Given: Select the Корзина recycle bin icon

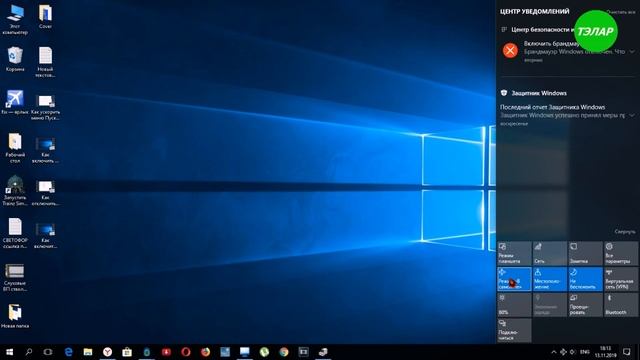Looking at the screenshot, I should pos(15,59).
